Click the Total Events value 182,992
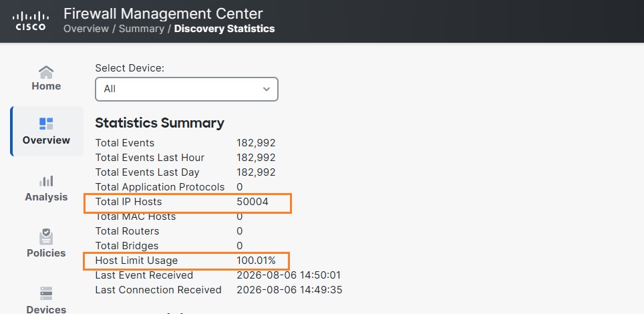The height and width of the screenshot is (314, 644). 257,143
